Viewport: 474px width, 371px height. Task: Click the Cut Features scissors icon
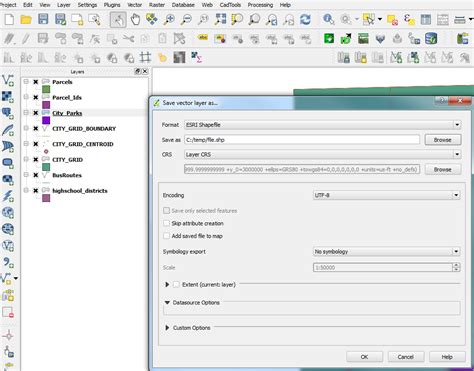[x=128, y=39]
